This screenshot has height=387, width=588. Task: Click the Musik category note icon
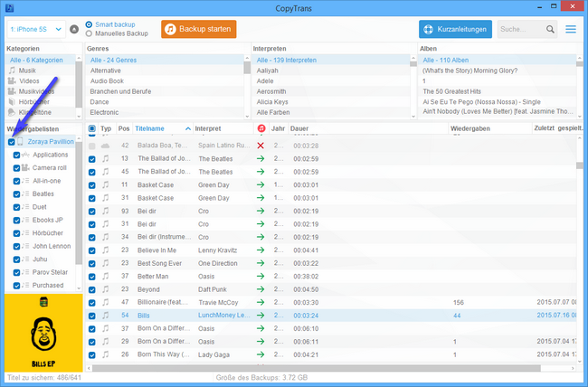tap(12, 70)
